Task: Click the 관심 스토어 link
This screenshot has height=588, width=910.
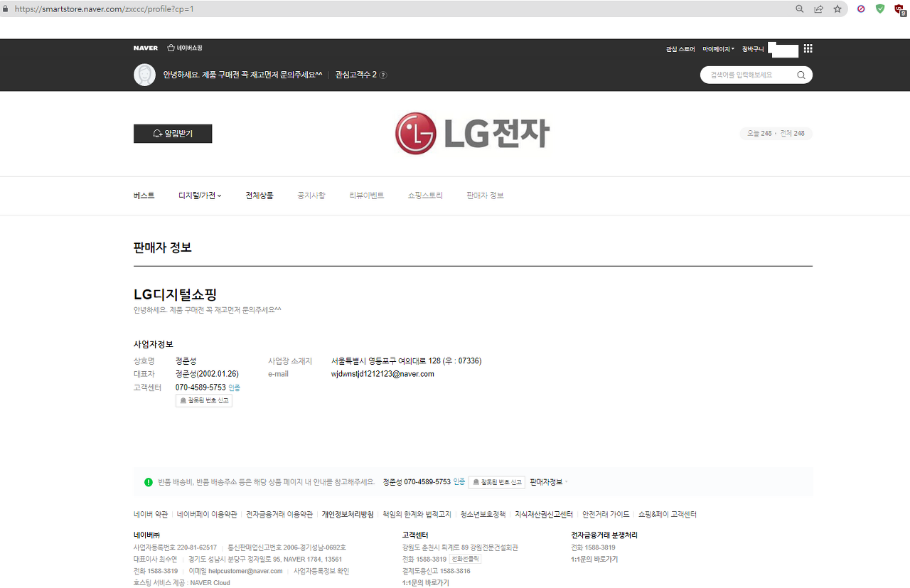Action: point(680,49)
